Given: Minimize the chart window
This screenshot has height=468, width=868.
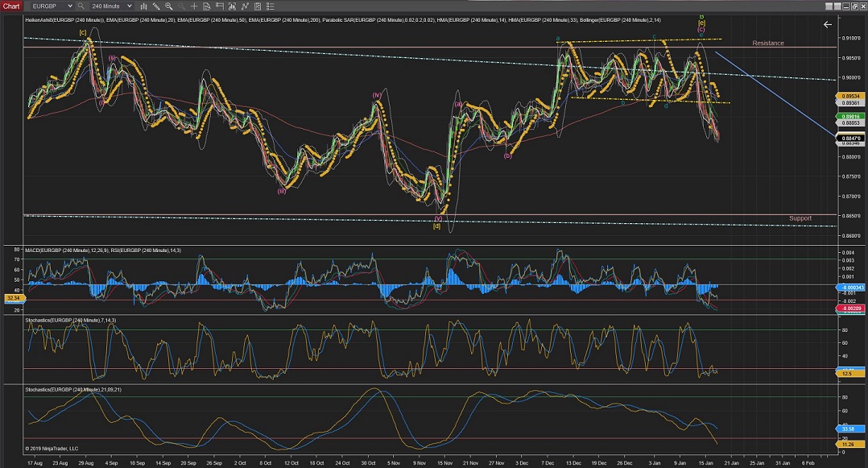Looking at the screenshot, I should click(x=845, y=6).
